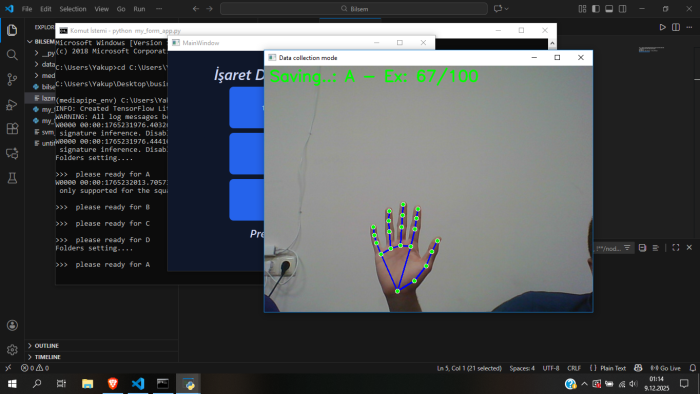The width and height of the screenshot is (700, 394).
Task: Click the lines icon in the panel toolbar
Action: click(x=655, y=248)
